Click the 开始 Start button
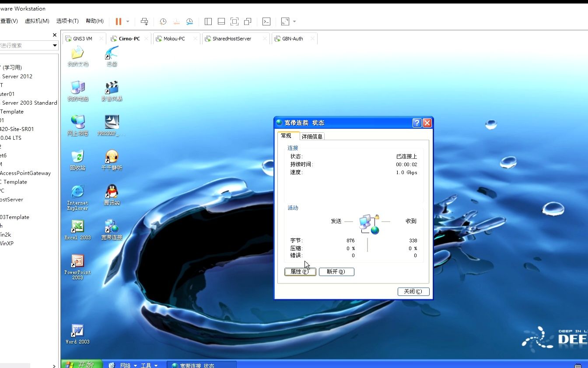 tap(82, 364)
